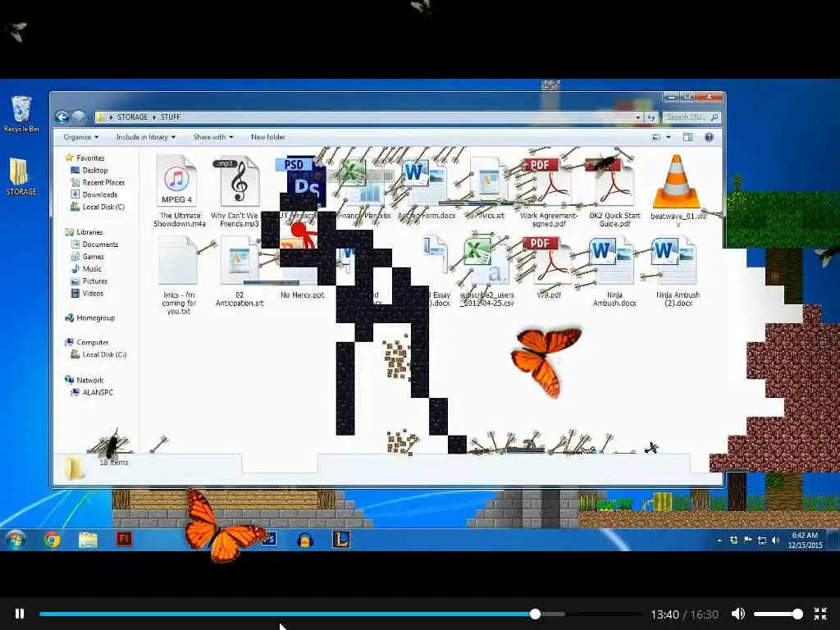This screenshot has height=630, width=840.
Task: Show hidden system tray icons arrow
Action: point(719,541)
